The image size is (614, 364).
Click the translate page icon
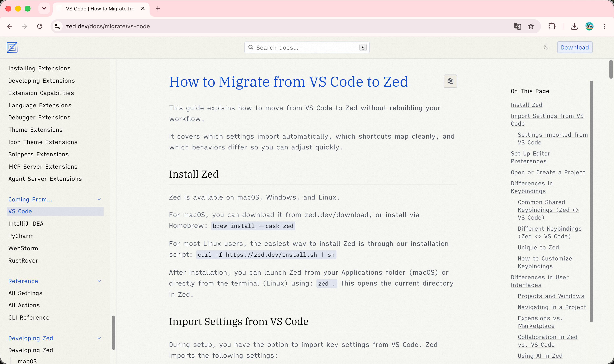pos(517,26)
